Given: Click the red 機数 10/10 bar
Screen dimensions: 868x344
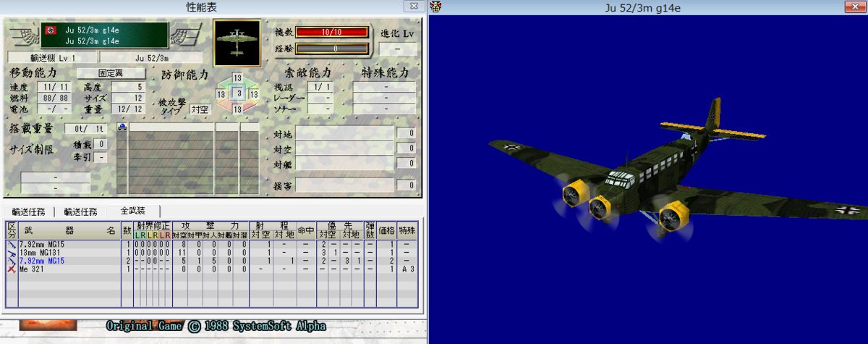Looking at the screenshot, I should [332, 33].
